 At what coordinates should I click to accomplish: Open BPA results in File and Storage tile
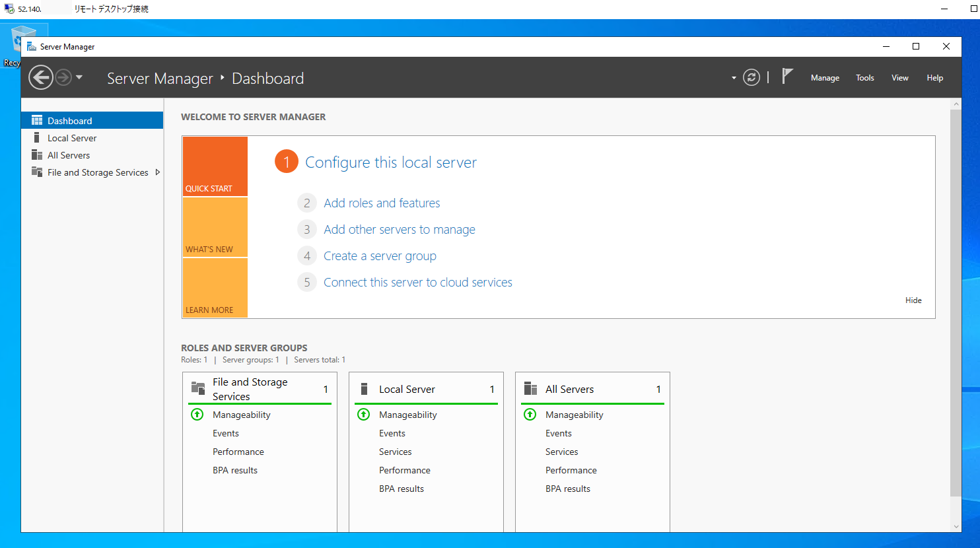click(235, 470)
